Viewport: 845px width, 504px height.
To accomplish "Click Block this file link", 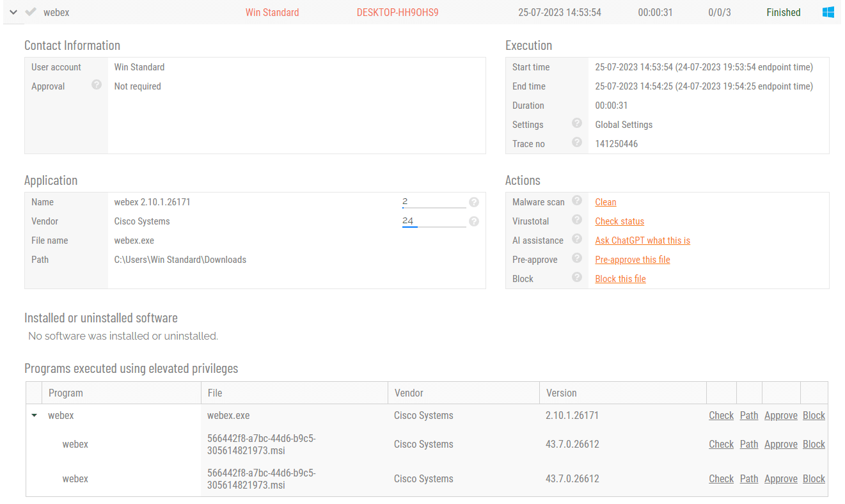I will pos(620,279).
